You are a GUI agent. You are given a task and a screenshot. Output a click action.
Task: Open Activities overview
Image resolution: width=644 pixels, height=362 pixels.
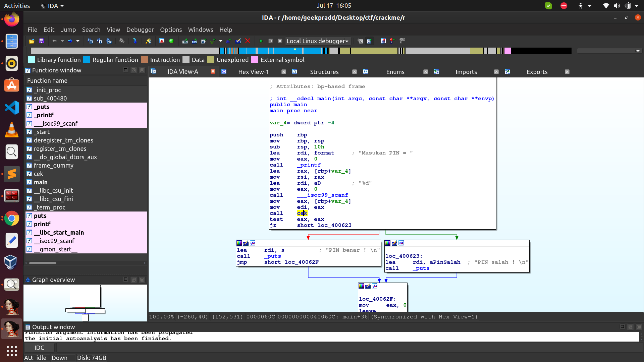point(17,6)
